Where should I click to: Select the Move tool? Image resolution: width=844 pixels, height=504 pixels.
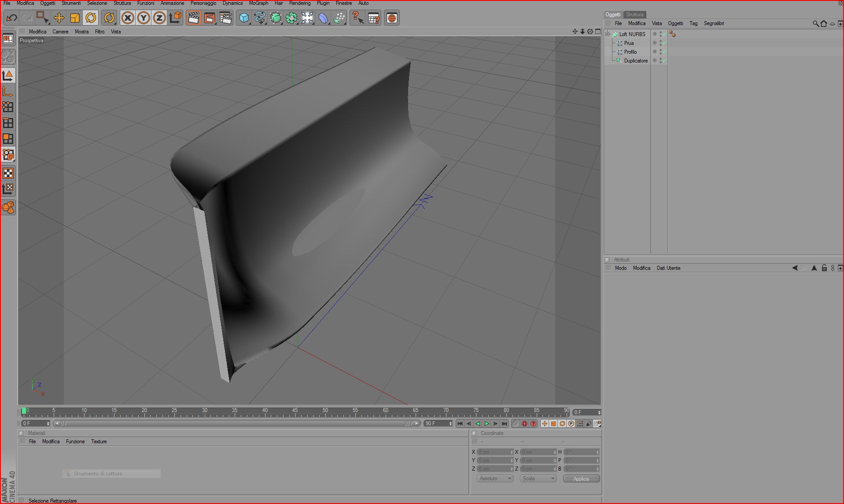click(x=59, y=18)
